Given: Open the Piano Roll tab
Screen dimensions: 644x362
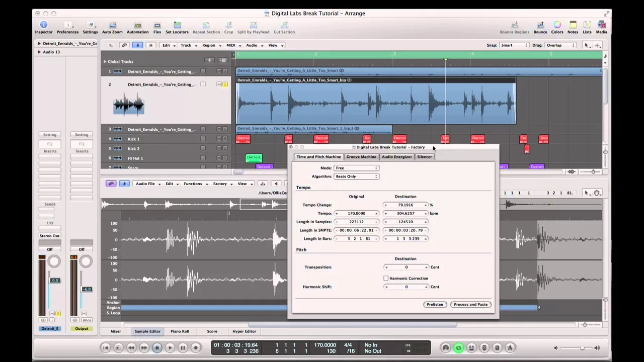Looking at the screenshot, I should [180, 331].
